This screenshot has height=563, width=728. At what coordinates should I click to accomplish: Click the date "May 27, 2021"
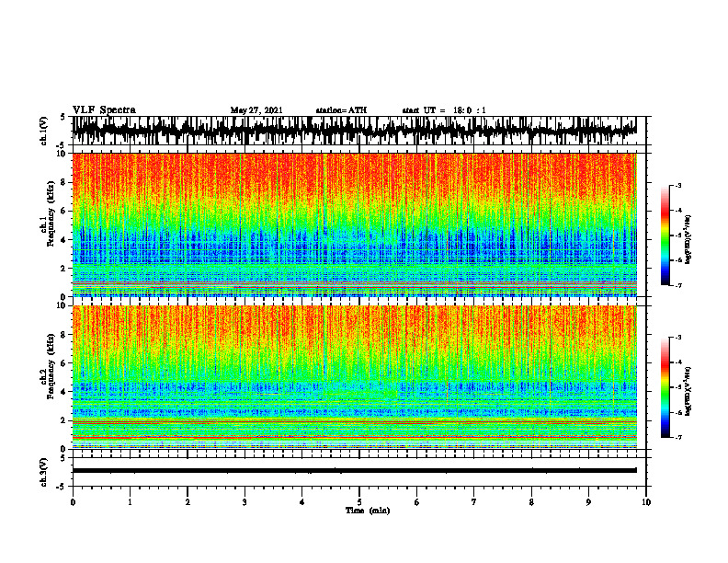pos(256,110)
